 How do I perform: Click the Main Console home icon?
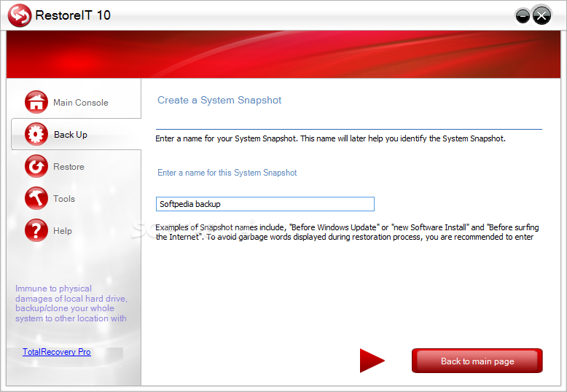coord(36,102)
